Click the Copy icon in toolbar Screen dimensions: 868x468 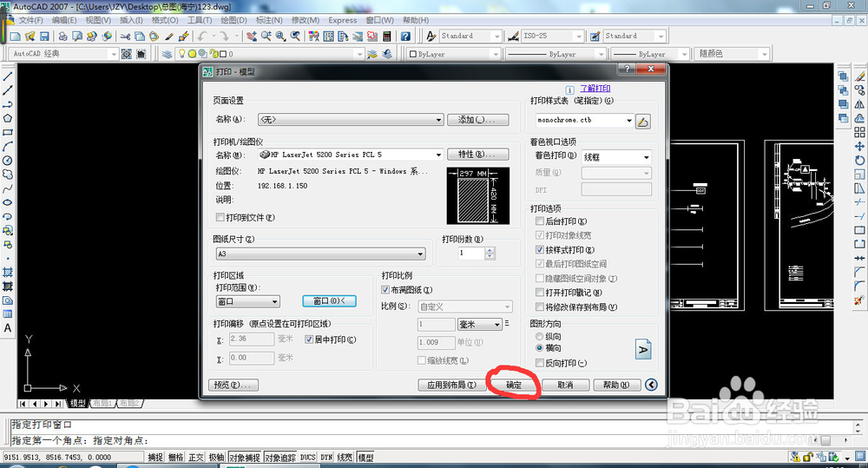click(140, 36)
